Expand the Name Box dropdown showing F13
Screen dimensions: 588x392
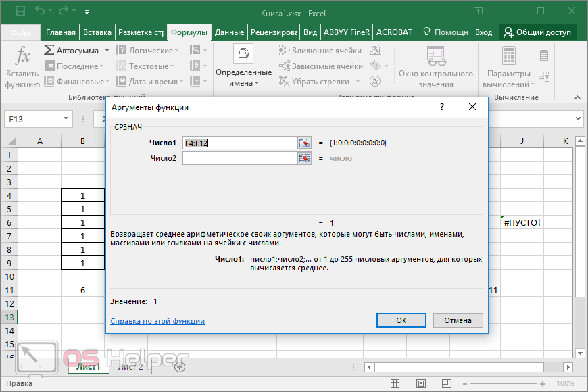(66, 119)
